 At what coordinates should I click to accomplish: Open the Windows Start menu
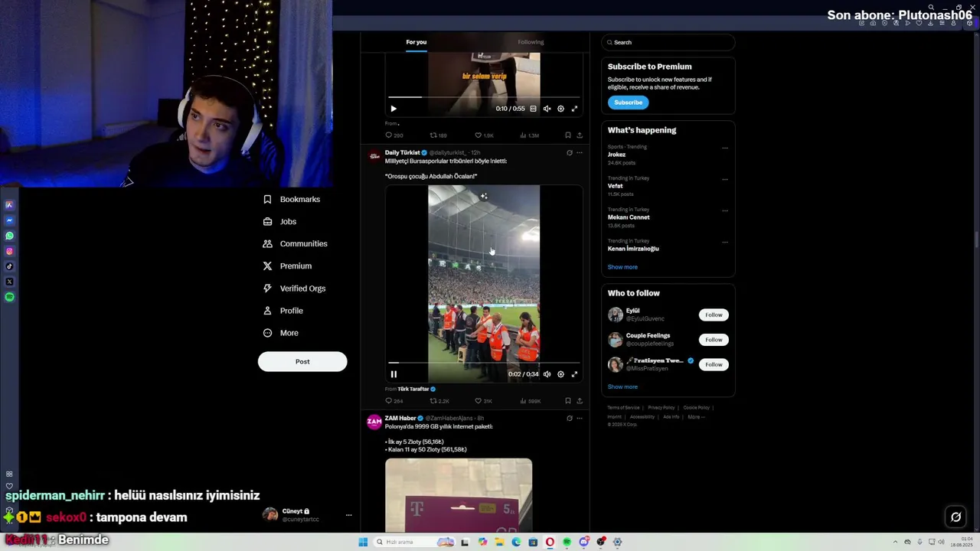pos(363,542)
